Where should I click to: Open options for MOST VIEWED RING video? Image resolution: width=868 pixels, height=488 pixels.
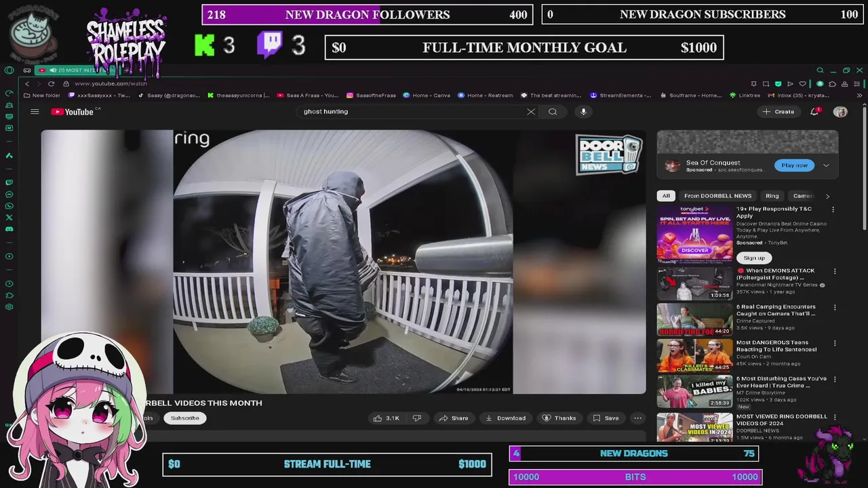[x=835, y=417]
